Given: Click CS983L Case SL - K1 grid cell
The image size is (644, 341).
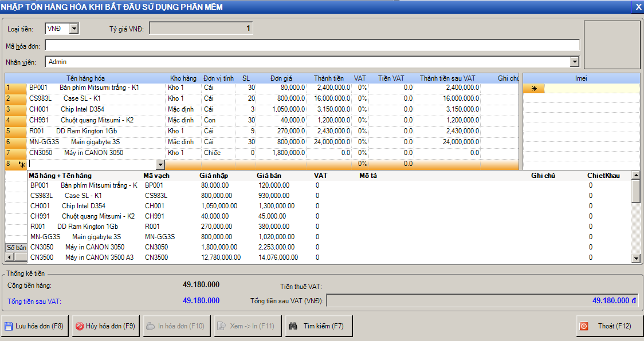Looking at the screenshot, I should click(96, 98).
